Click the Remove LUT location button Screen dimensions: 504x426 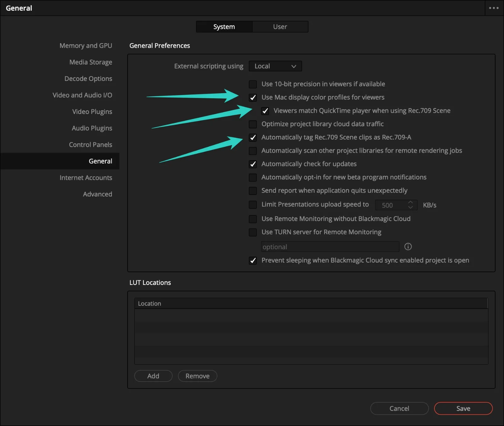198,376
